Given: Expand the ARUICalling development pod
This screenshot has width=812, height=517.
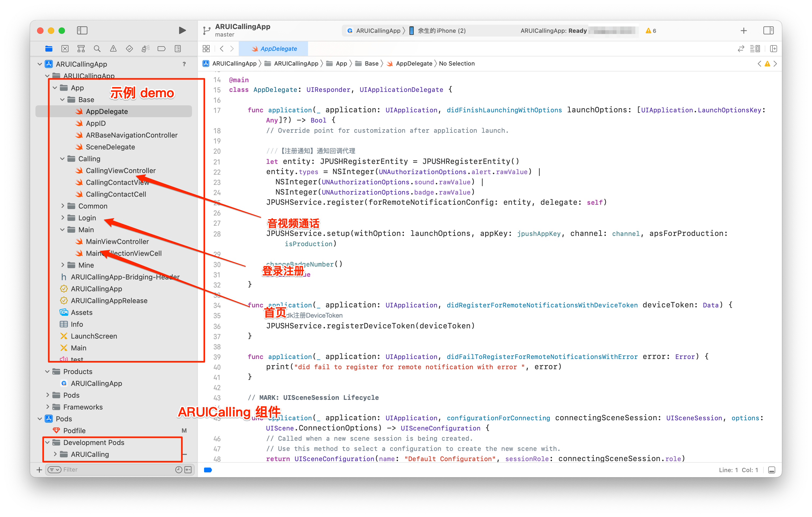Looking at the screenshot, I should coord(55,454).
